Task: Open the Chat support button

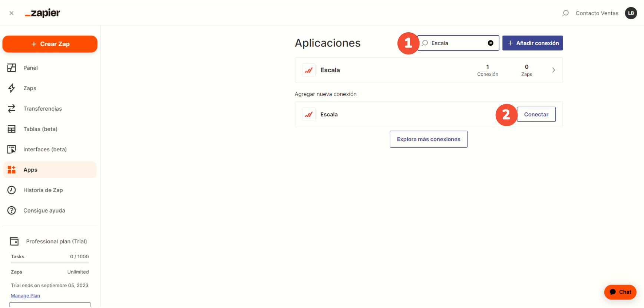Action: point(620,292)
